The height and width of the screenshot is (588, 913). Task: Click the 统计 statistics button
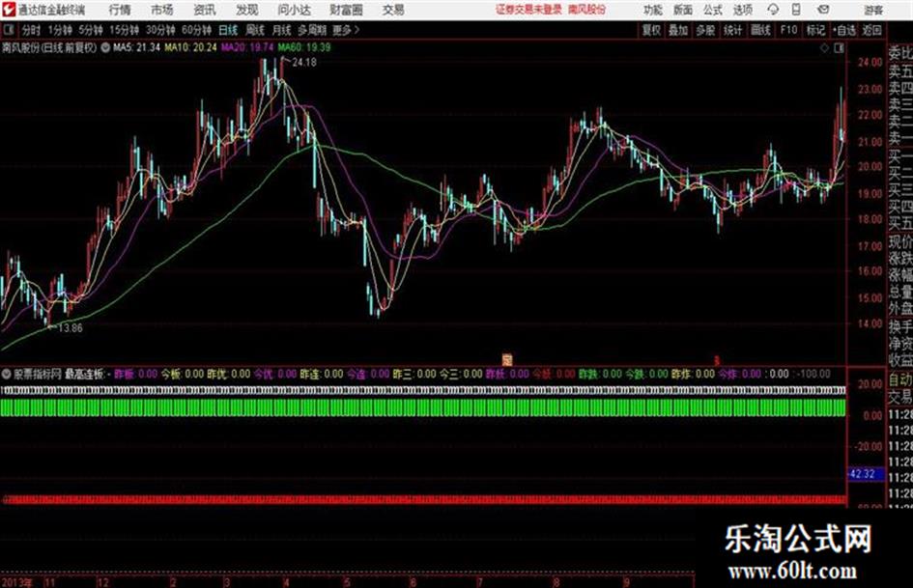[732, 30]
